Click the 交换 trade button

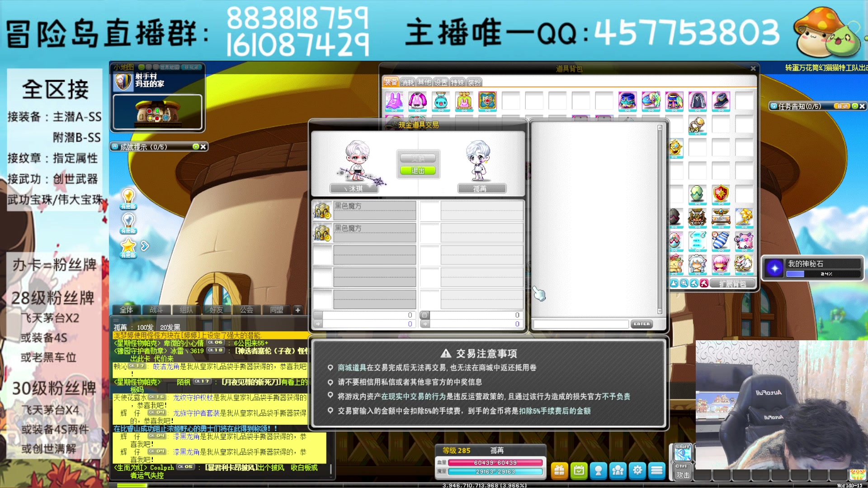418,158
